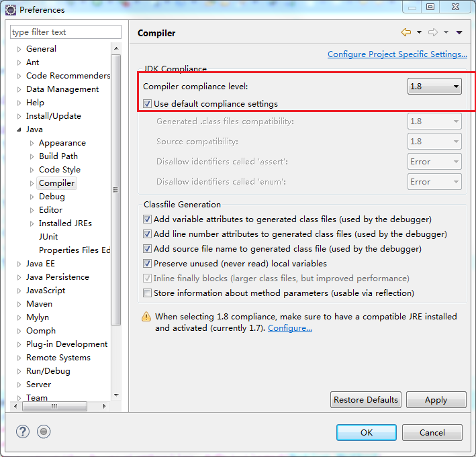Select Oomph preferences category

[x=41, y=330]
